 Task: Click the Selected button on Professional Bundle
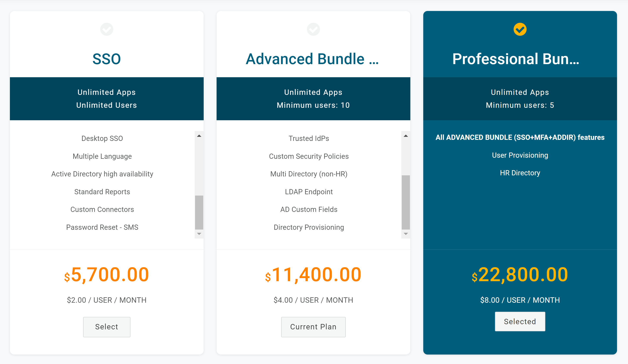pyautogui.click(x=520, y=321)
